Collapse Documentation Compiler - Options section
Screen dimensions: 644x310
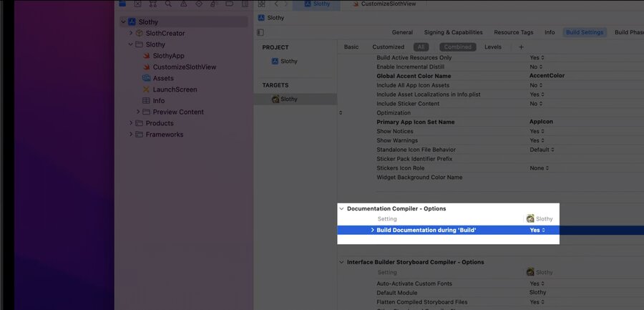(x=341, y=208)
